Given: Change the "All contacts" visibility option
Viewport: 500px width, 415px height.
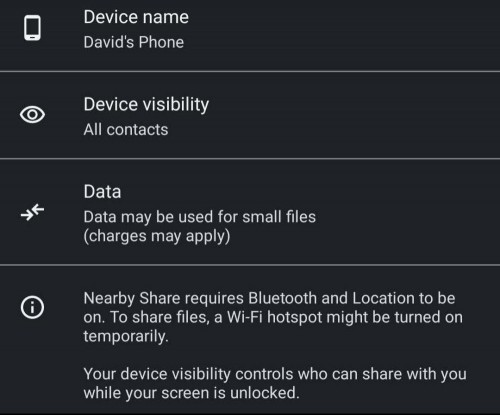Looking at the screenshot, I should click(x=126, y=129).
